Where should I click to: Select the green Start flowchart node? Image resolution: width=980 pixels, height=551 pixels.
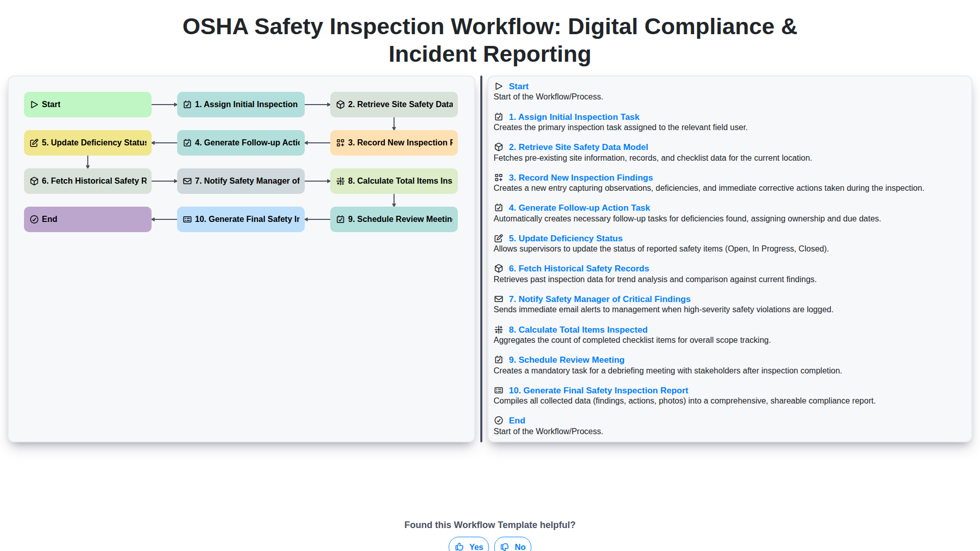tap(88, 105)
